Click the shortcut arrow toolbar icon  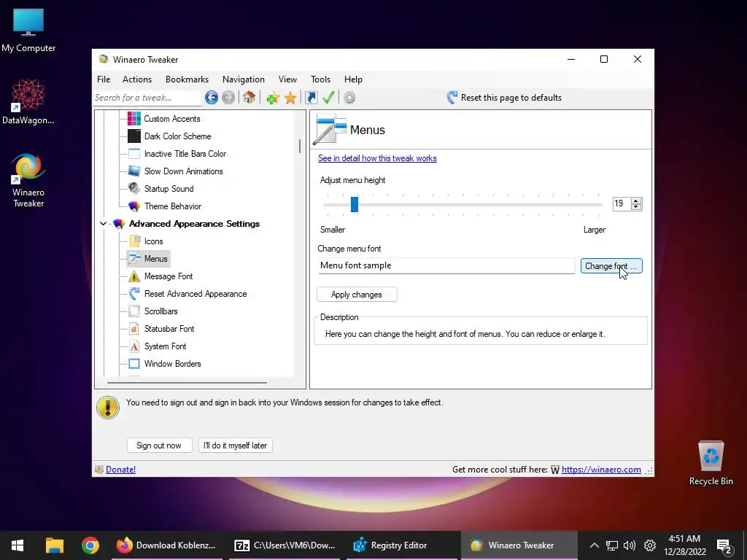pyautogui.click(x=311, y=98)
